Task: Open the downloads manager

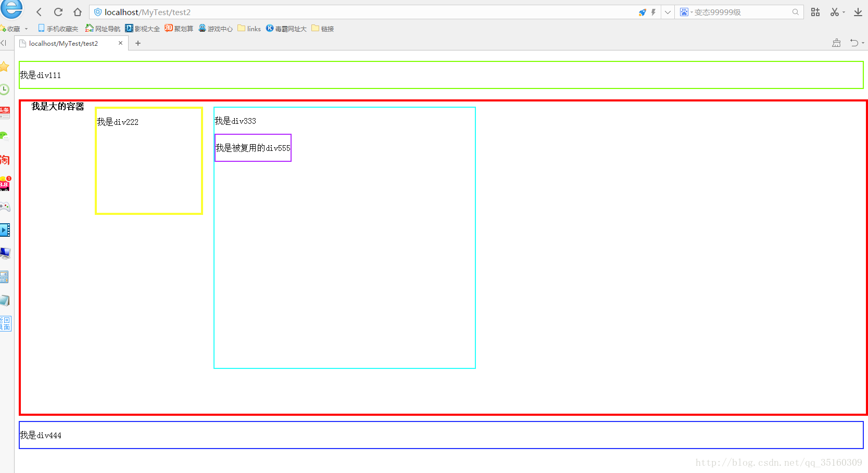Action: point(858,12)
